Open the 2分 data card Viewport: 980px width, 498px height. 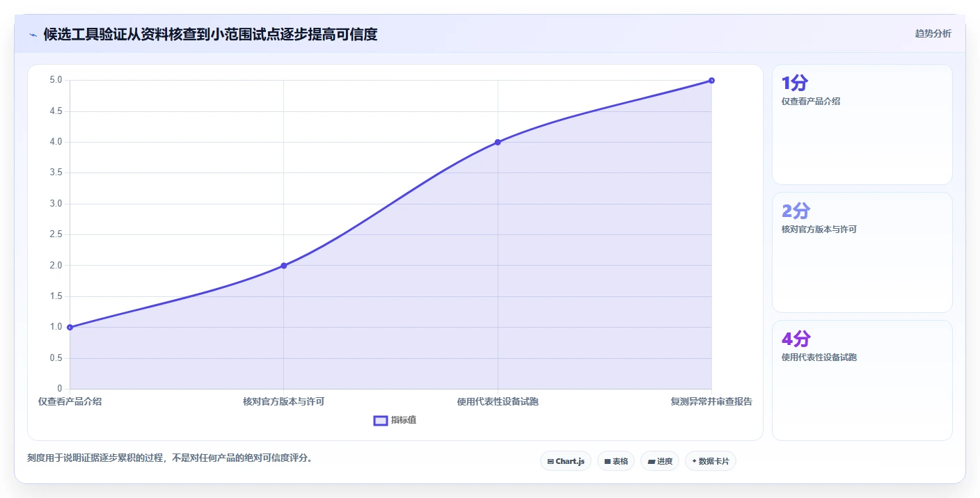[862, 252]
